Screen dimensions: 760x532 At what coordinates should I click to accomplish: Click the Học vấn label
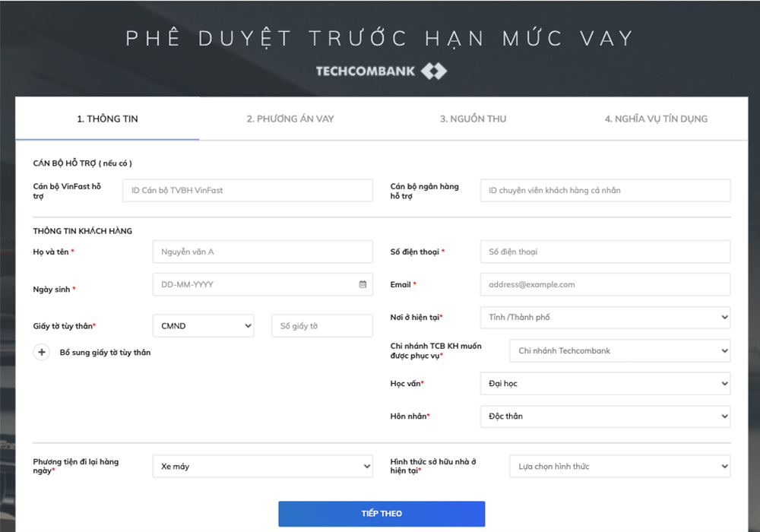[x=407, y=384]
